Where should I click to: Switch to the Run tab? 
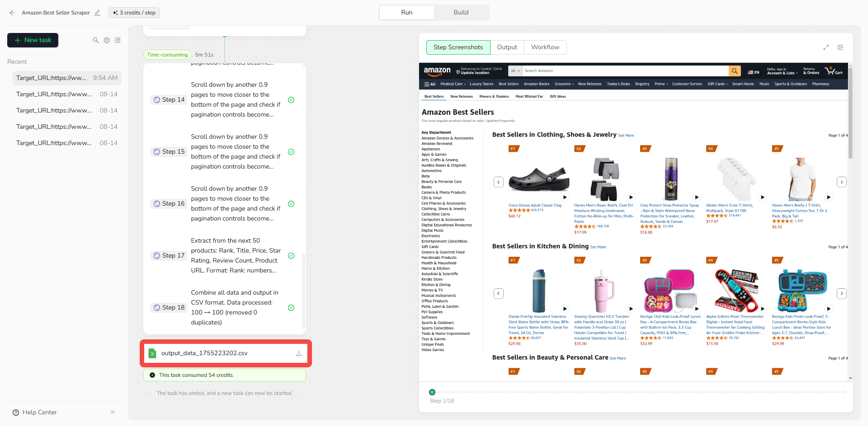pos(406,13)
